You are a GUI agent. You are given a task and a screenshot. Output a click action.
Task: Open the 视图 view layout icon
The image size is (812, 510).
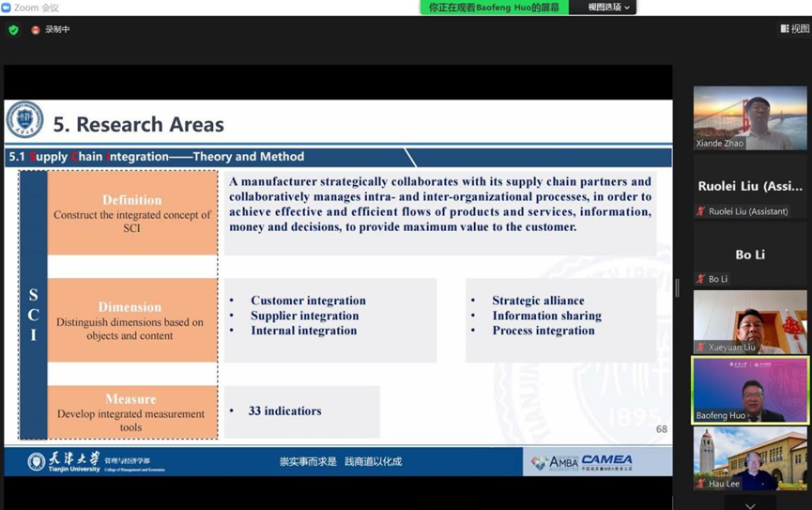pyautogui.click(x=785, y=28)
